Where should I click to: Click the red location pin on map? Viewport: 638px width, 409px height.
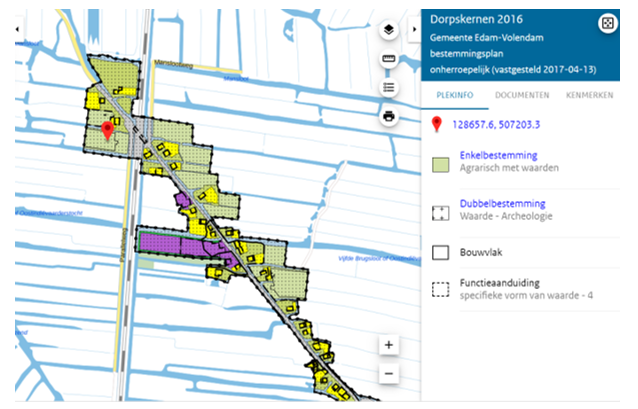[x=109, y=131]
